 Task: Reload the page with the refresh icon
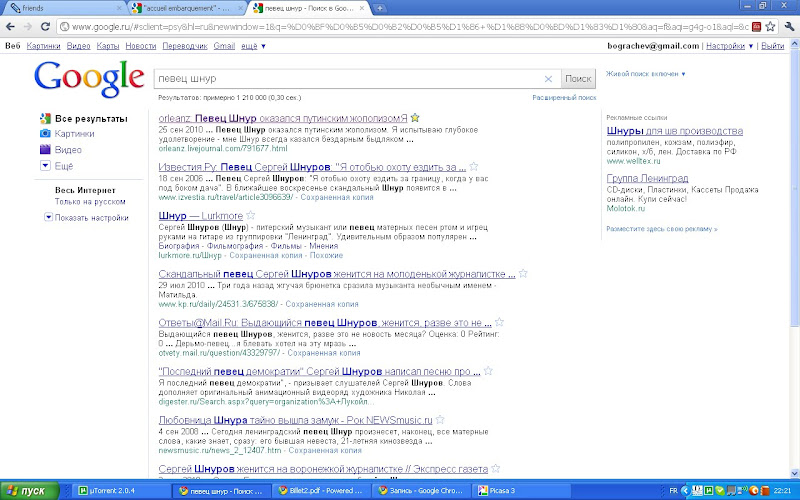tap(45, 27)
